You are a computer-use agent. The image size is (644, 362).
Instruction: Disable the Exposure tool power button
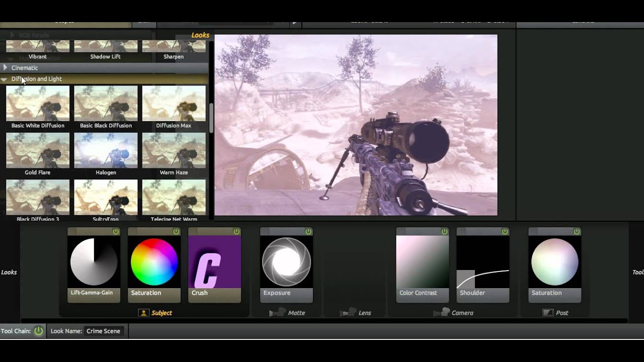click(308, 232)
